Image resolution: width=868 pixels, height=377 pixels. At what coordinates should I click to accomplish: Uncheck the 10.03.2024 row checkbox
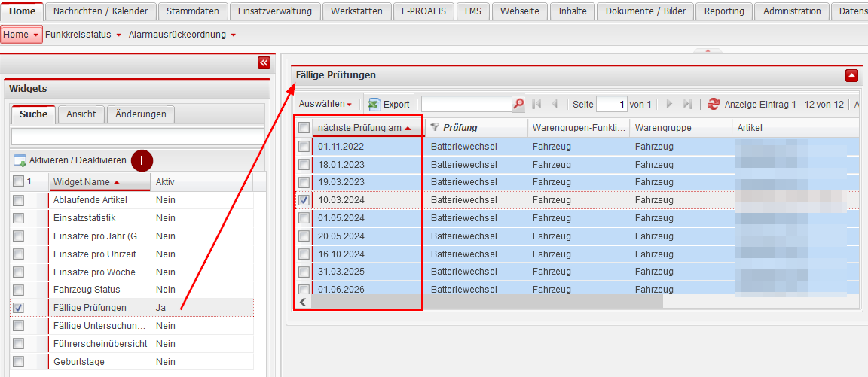304,200
